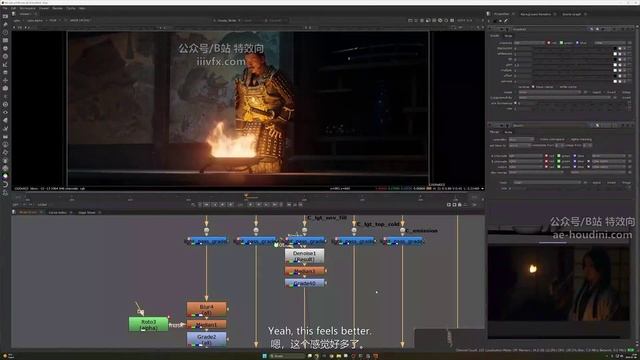Click the taskbar search box
This screenshot has width=640, height=360.
coord(287,356)
